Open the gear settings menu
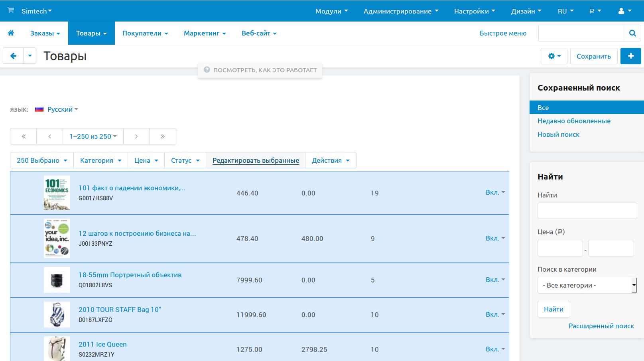The image size is (644, 361). (554, 56)
